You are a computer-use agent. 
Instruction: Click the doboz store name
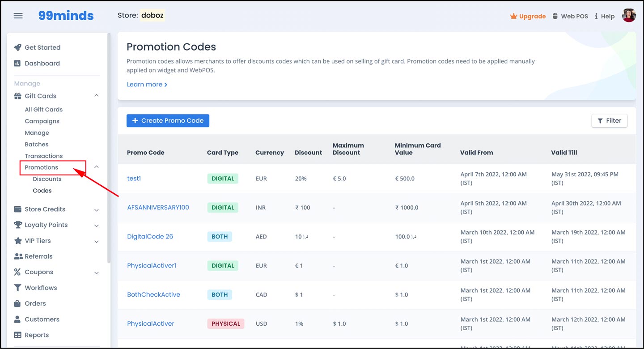(x=153, y=15)
